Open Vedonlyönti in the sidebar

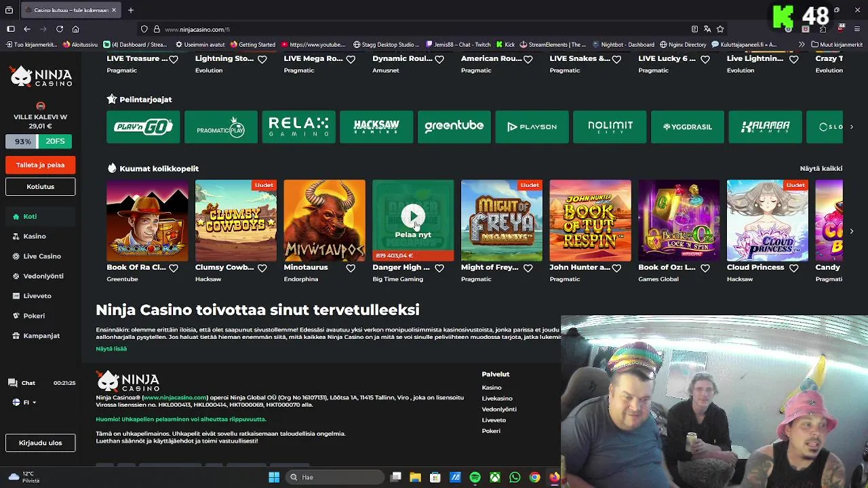click(x=38, y=276)
